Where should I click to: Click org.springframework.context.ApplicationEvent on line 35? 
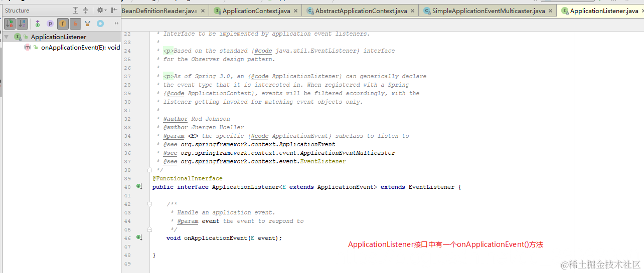coord(258,144)
